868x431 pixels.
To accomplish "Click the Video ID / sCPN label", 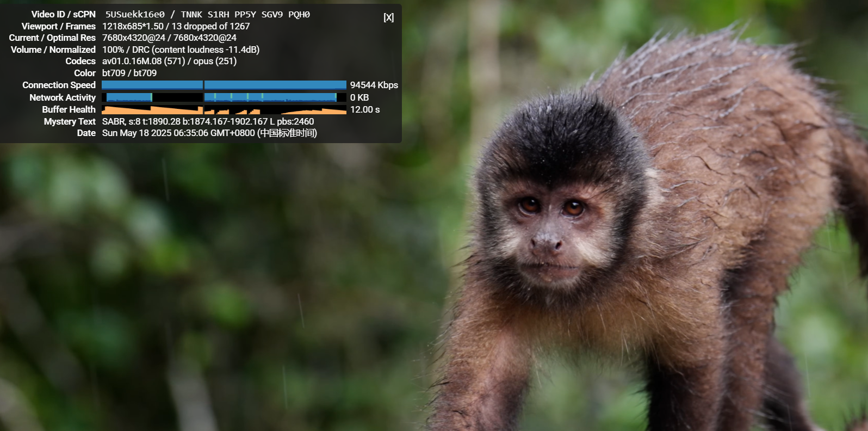I will (x=63, y=14).
